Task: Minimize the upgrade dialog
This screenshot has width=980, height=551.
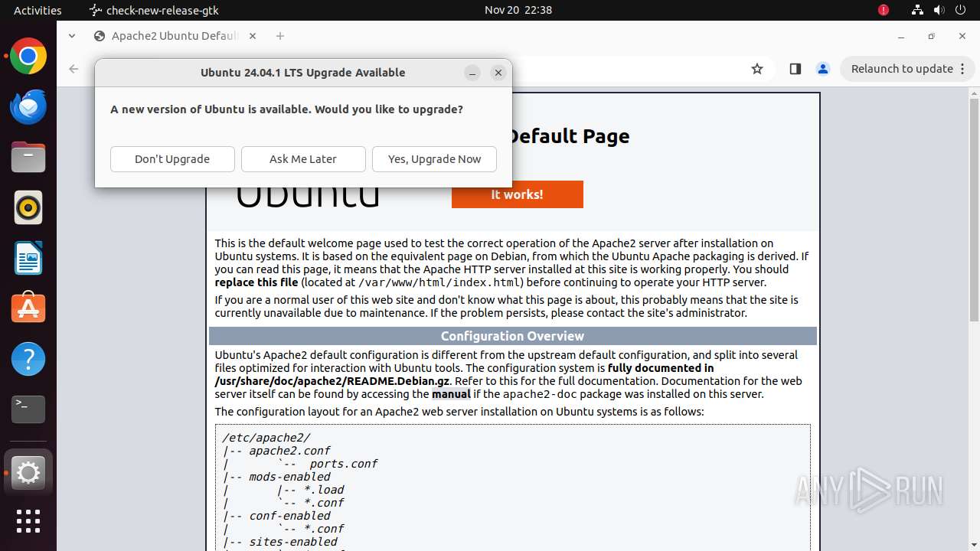Action: (x=472, y=73)
